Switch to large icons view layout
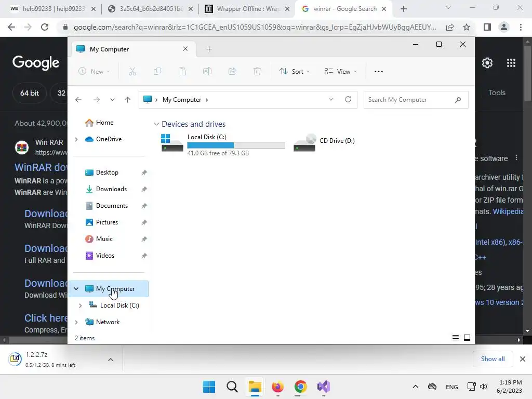This screenshot has height=399, width=532. [467, 338]
